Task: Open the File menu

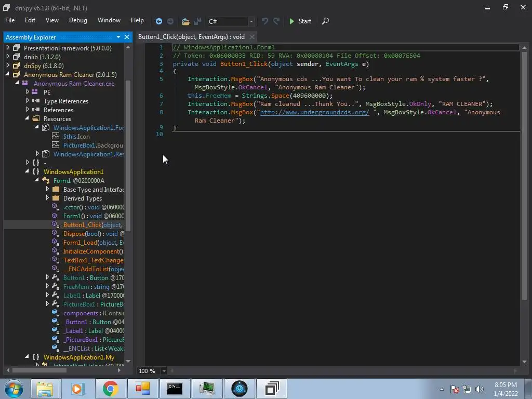Action: (x=10, y=20)
